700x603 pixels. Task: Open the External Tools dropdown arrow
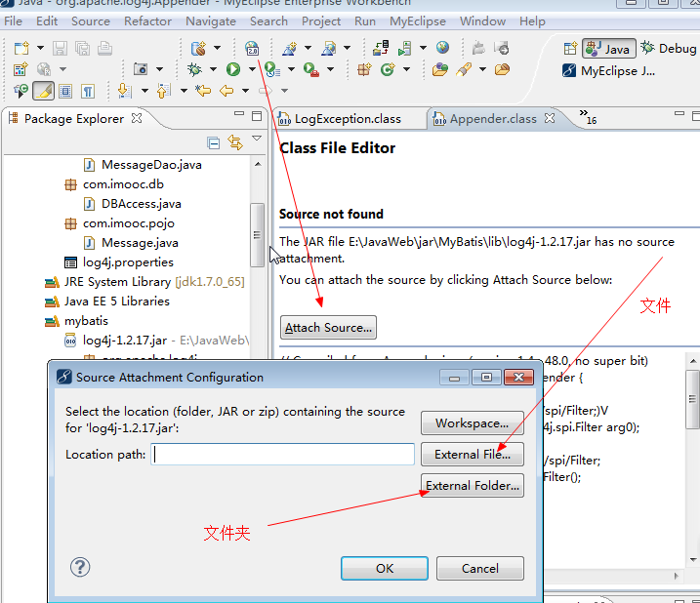331,69
